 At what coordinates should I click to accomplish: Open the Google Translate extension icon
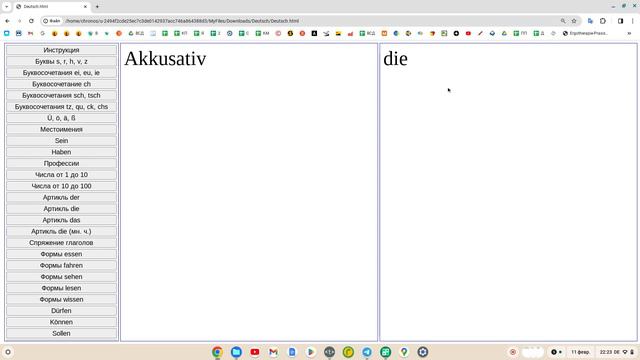(590, 21)
